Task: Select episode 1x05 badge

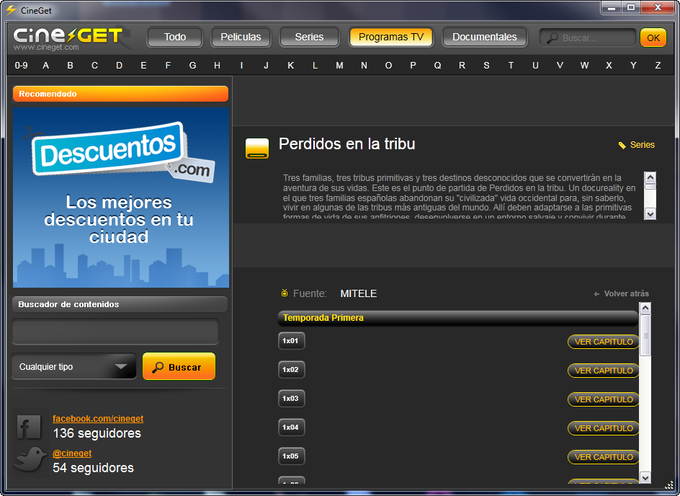Action: click(x=291, y=456)
